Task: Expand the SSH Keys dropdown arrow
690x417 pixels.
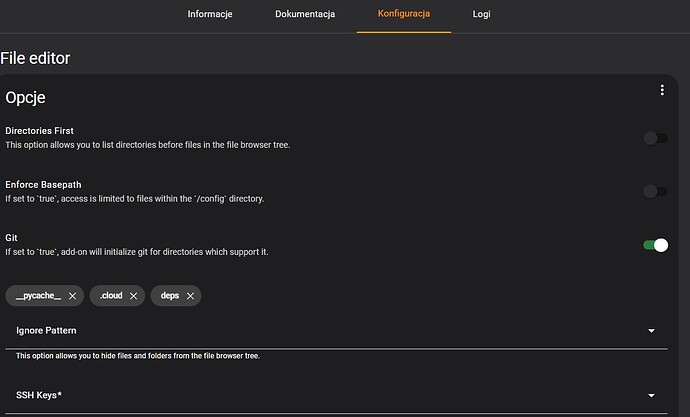Action: click(651, 396)
